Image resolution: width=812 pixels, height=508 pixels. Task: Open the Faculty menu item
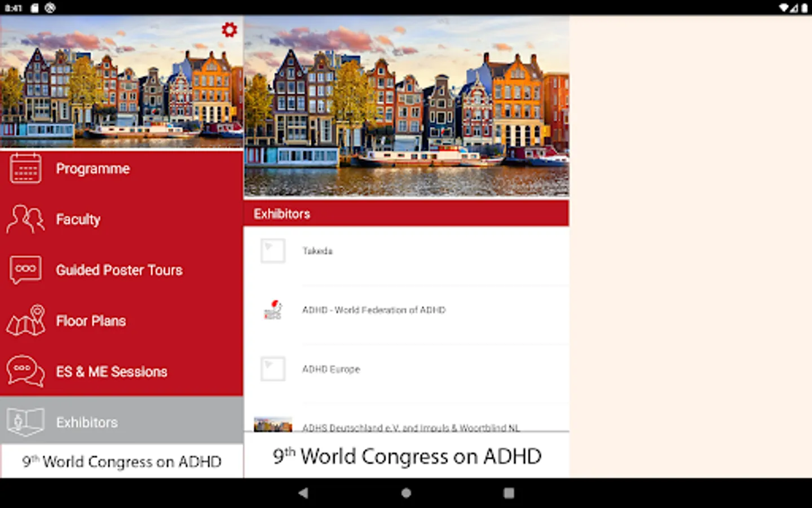click(122, 219)
